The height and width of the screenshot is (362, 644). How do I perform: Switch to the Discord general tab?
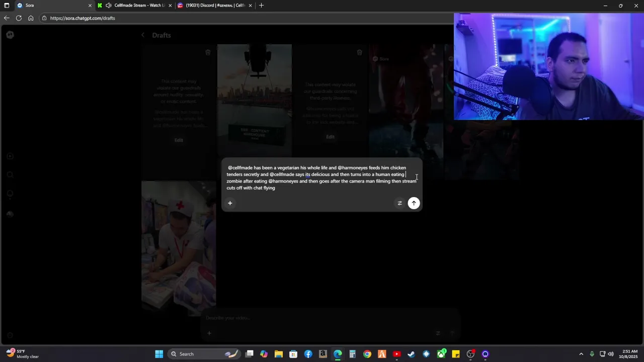coord(215,6)
